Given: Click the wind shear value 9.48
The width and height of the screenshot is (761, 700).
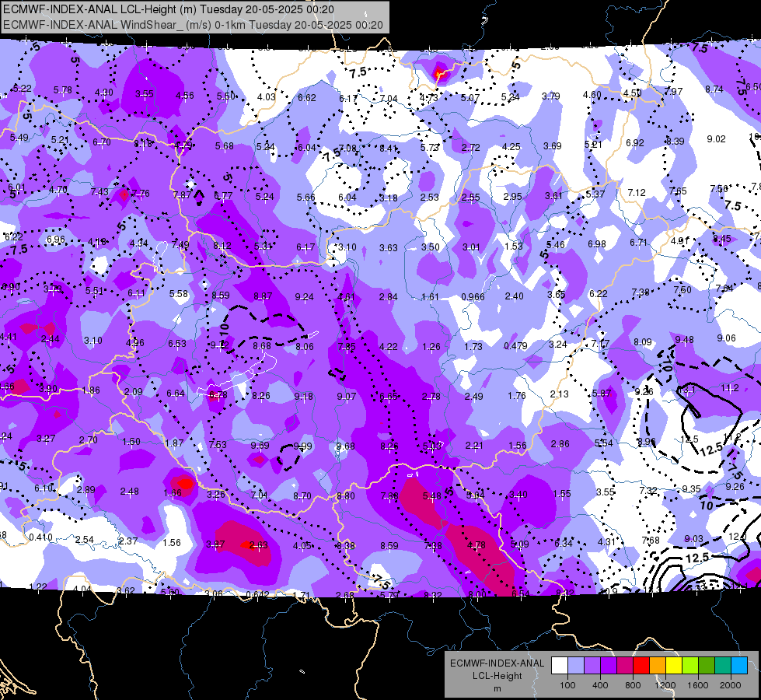Looking at the screenshot, I should (x=684, y=340).
